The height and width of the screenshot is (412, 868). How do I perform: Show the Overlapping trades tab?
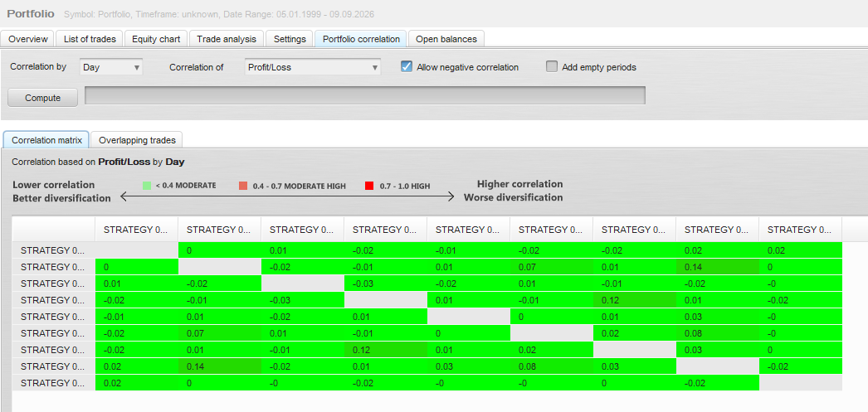tap(137, 140)
